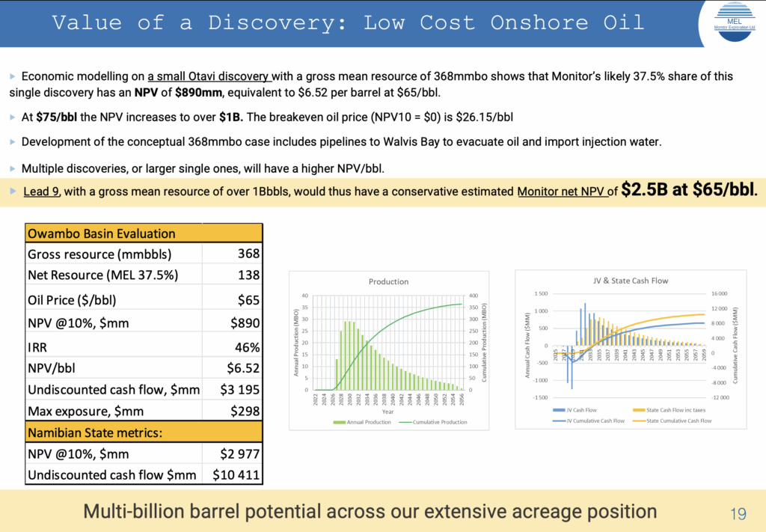Image resolution: width=766 pixels, height=532 pixels.
Task: Click the bullet arrow beside "Lead 9"
Action: (x=13, y=192)
